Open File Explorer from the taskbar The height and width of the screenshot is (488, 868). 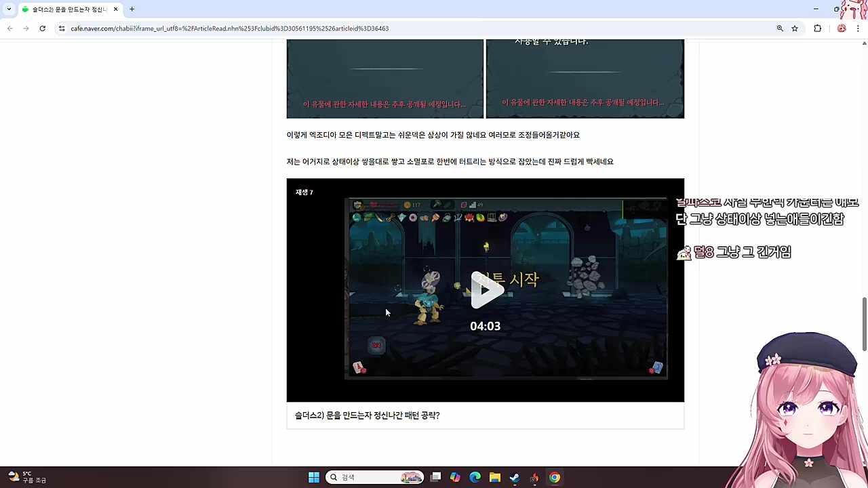click(x=495, y=477)
